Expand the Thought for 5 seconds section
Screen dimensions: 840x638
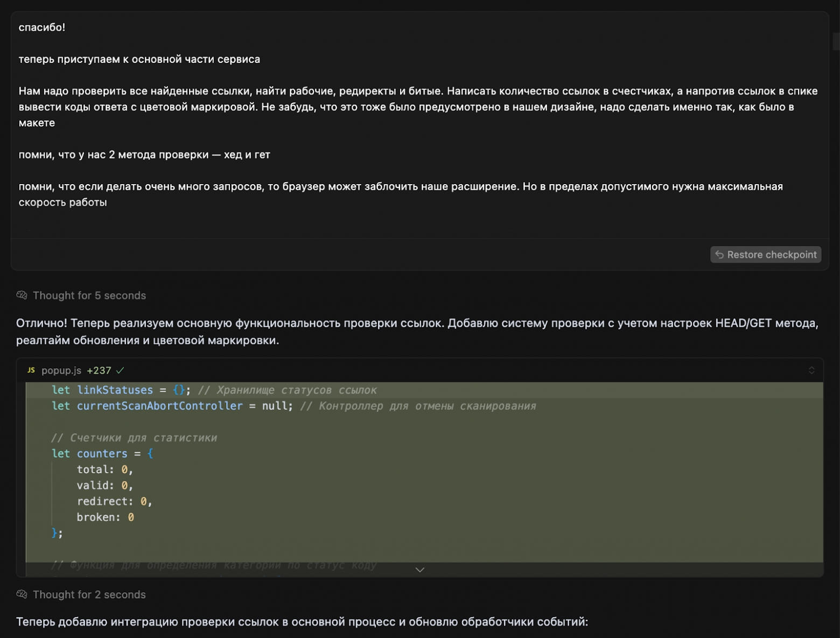89,296
